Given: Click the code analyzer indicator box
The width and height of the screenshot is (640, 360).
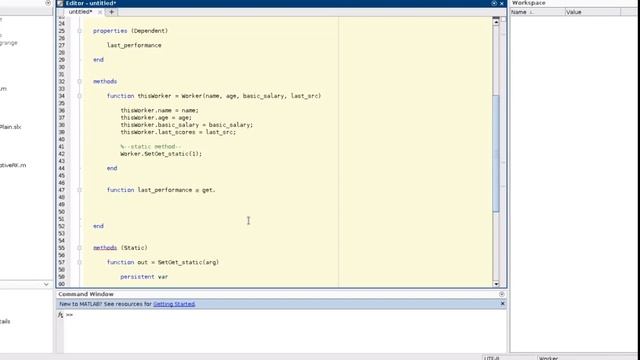Looking at the screenshot, I should pyautogui.click(x=502, y=19).
